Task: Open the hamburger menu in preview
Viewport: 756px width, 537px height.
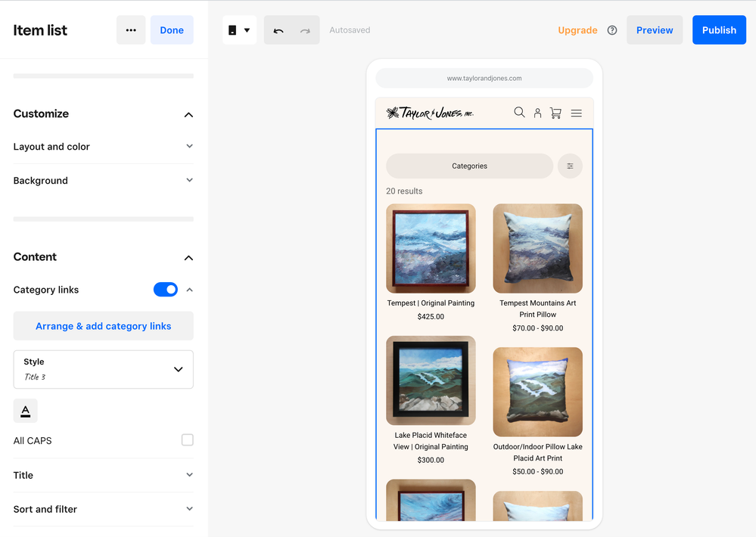Action: click(576, 113)
